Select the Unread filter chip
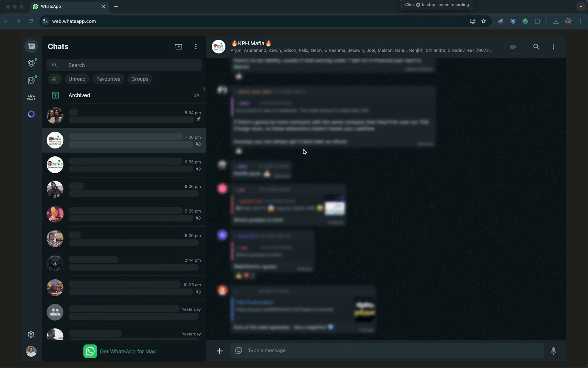The width and height of the screenshot is (588, 368). (x=77, y=79)
